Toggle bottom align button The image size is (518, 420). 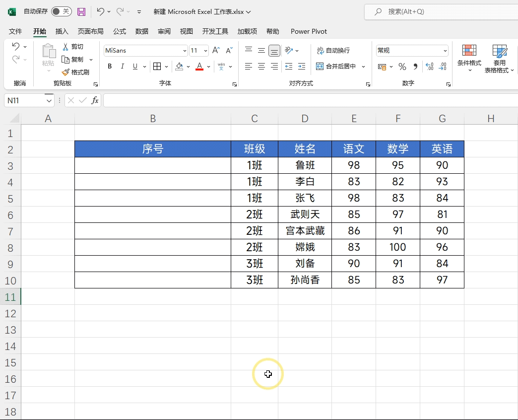274,51
